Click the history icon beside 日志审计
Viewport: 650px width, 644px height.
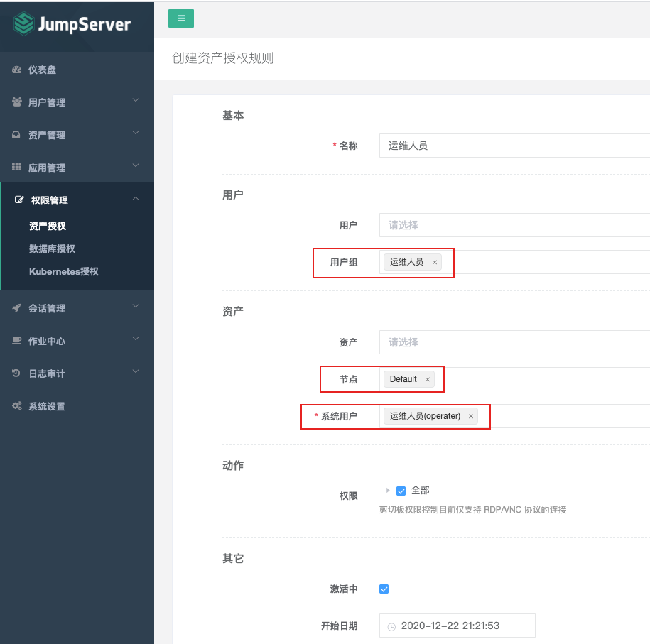tap(16, 373)
